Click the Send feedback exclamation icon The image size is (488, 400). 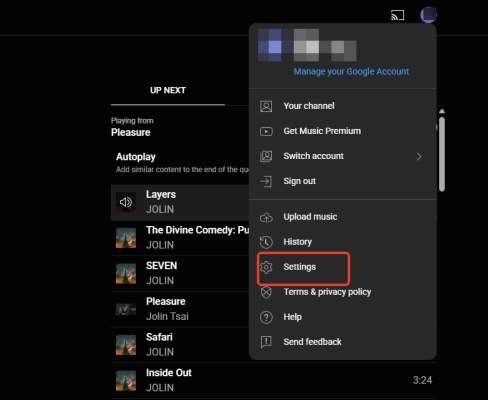coord(266,342)
